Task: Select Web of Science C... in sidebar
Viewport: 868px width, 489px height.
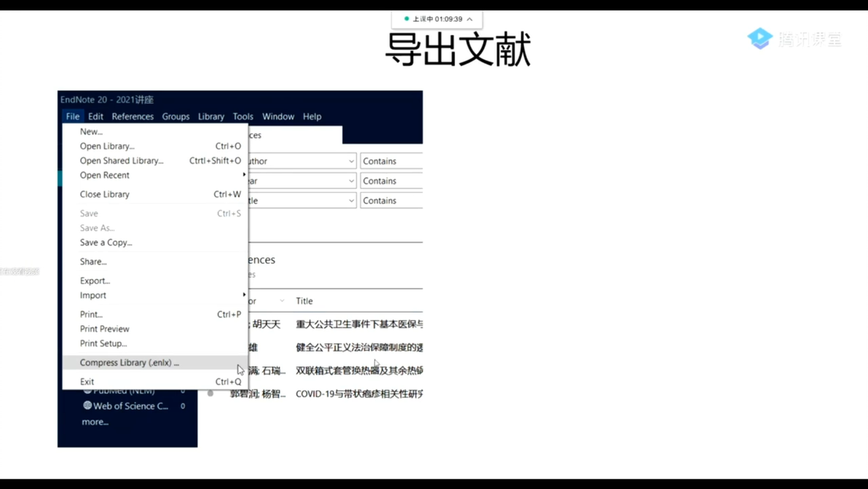Action: tap(130, 406)
